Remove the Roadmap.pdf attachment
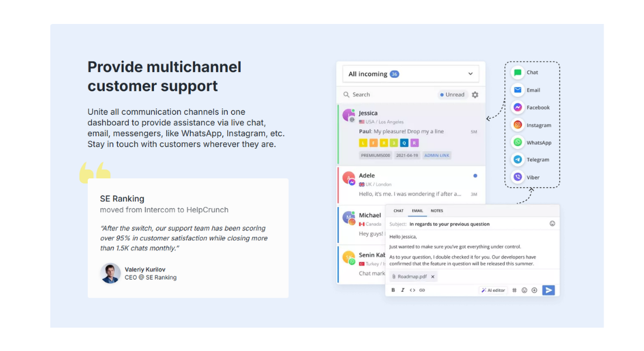This screenshot has width=644, height=351. (433, 276)
